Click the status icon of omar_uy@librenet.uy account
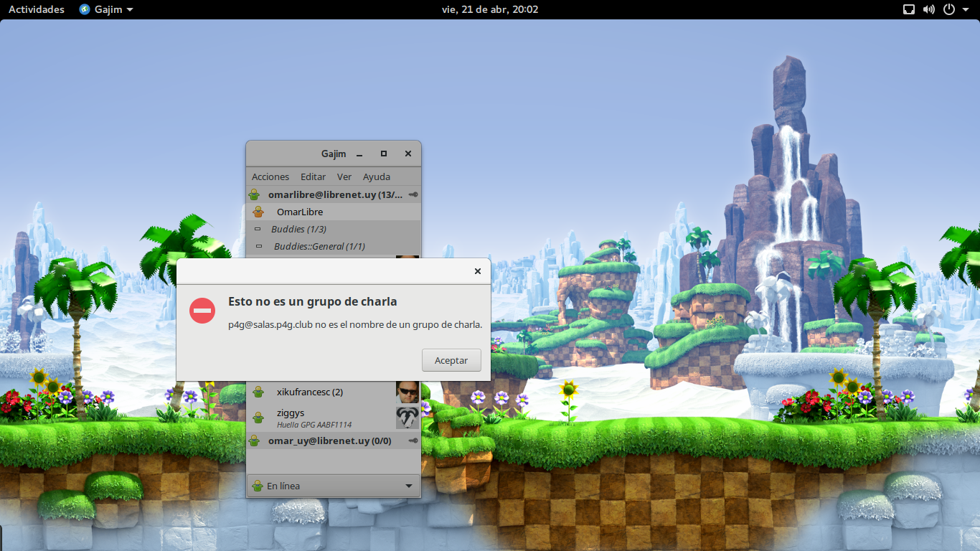 [254, 441]
